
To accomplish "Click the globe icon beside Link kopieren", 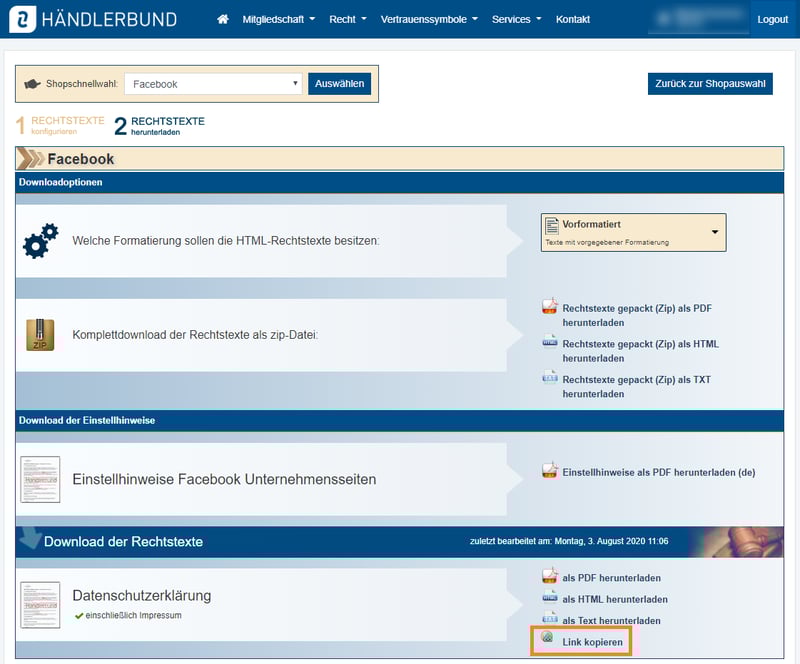I will [x=547, y=637].
